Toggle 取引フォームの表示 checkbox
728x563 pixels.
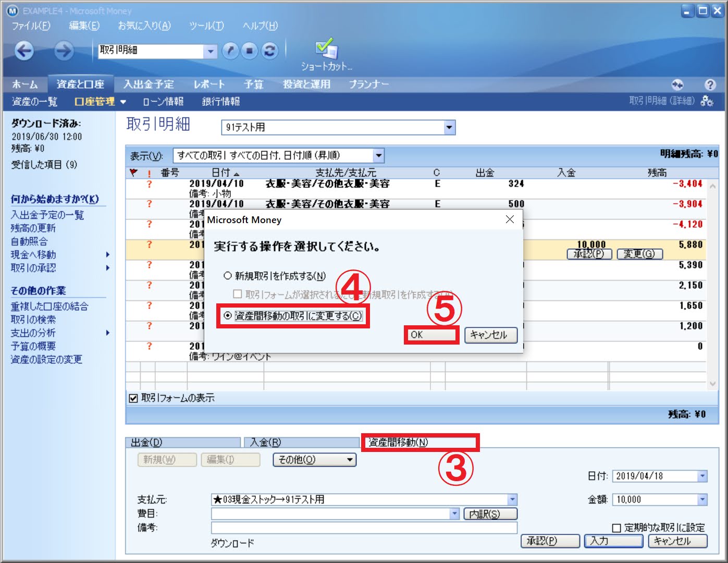click(133, 398)
